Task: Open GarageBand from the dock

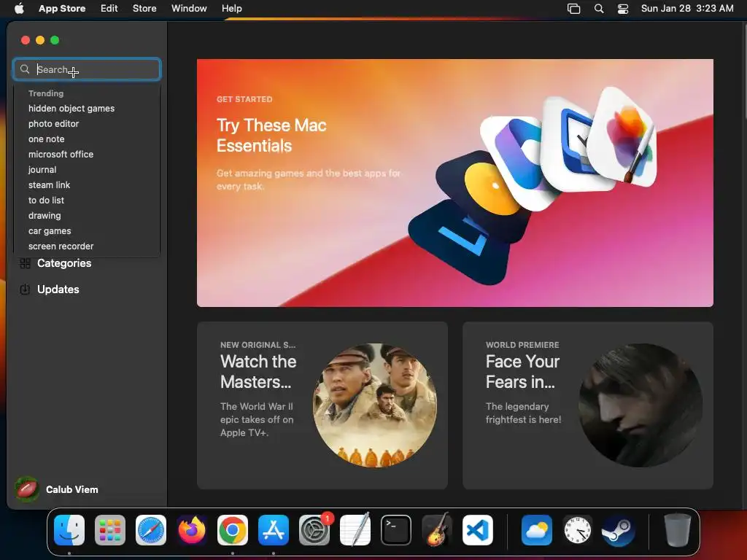Action: coord(437,530)
